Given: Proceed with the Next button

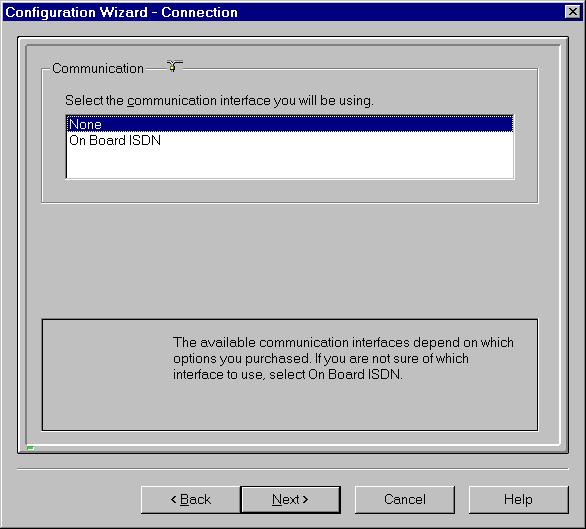Looking at the screenshot, I should click(290, 499).
